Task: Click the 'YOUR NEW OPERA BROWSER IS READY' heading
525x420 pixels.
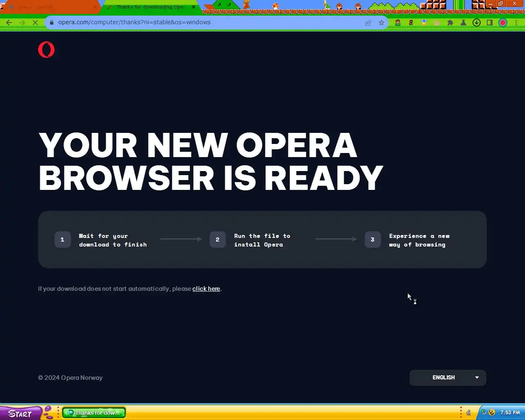Action: [211, 162]
